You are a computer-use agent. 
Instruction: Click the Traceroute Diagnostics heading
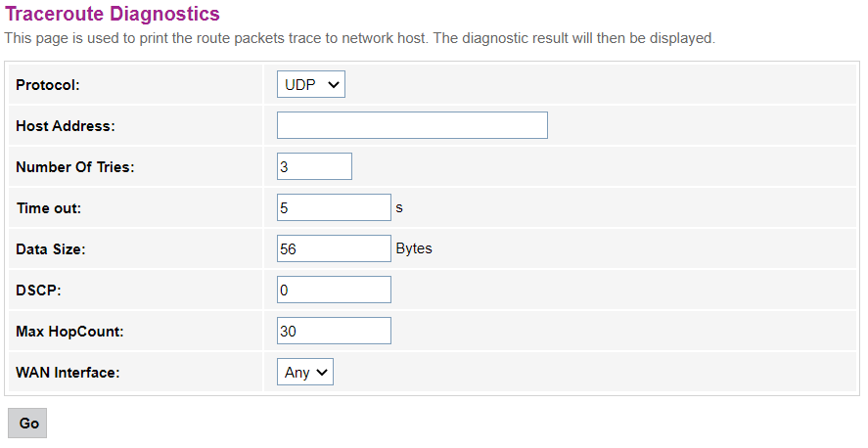(113, 15)
